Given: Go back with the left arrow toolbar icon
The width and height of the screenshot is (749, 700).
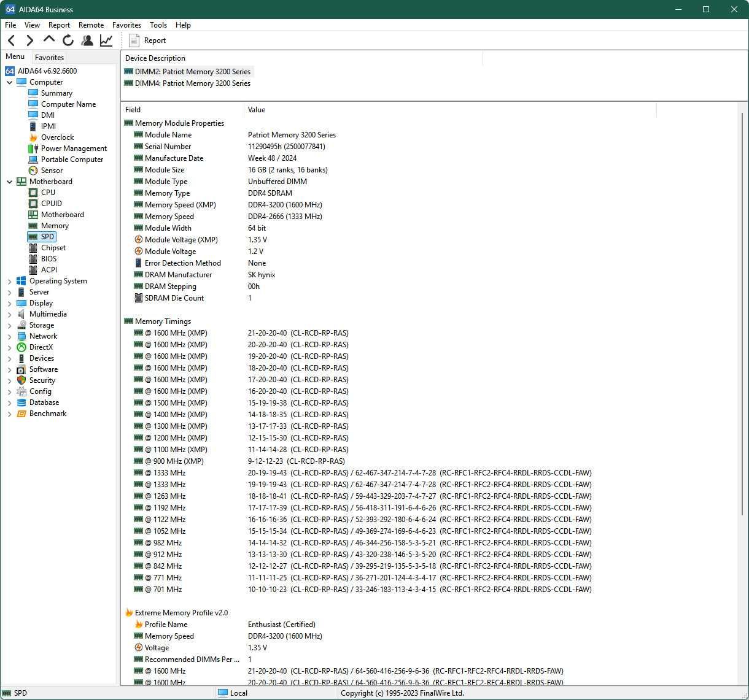Looking at the screenshot, I should (x=12, y=40).
